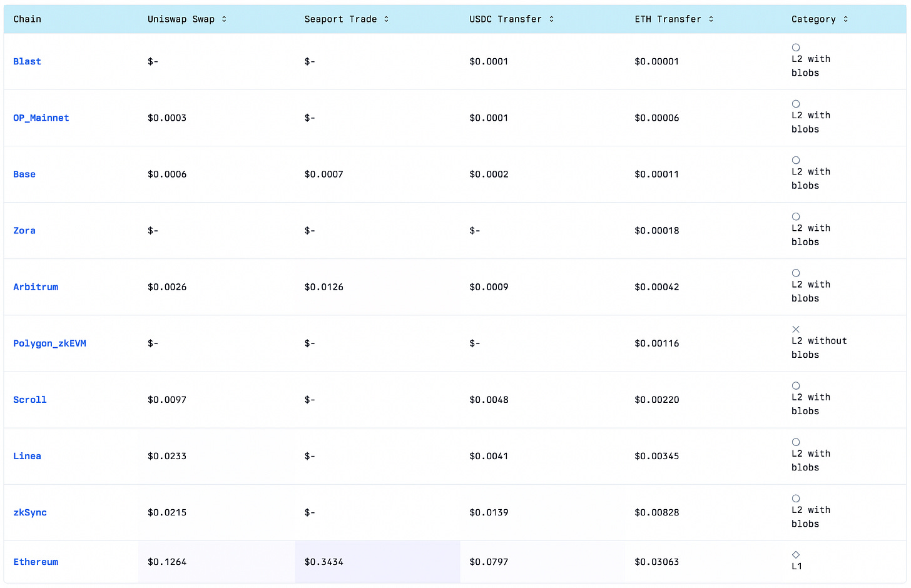Open the Scroll chain link

click(30, 400)
